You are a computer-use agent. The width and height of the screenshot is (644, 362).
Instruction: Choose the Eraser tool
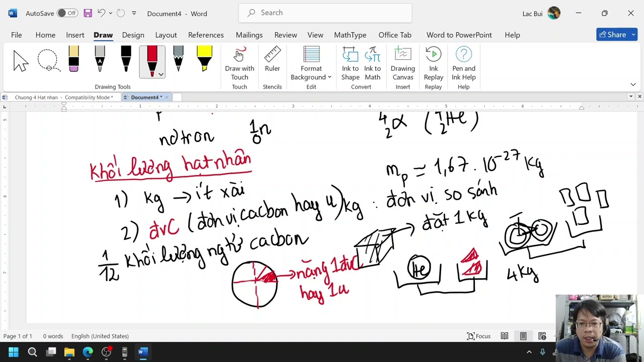pos(74,59)
